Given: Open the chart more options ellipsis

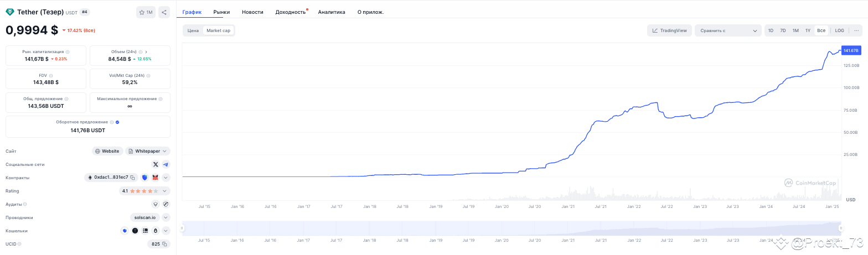Looking at the screenshot, I should pyautogui.click(x=856, y=30).
